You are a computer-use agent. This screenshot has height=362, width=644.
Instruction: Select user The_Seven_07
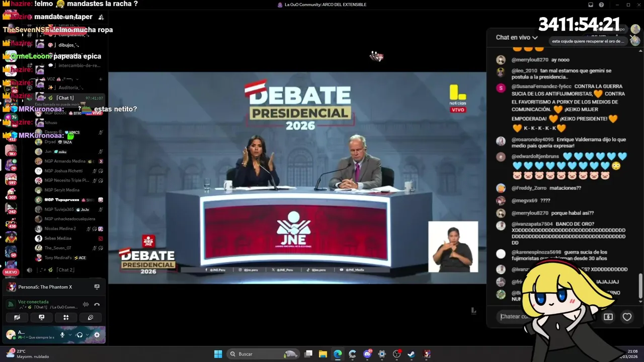(x=58, y=248)
